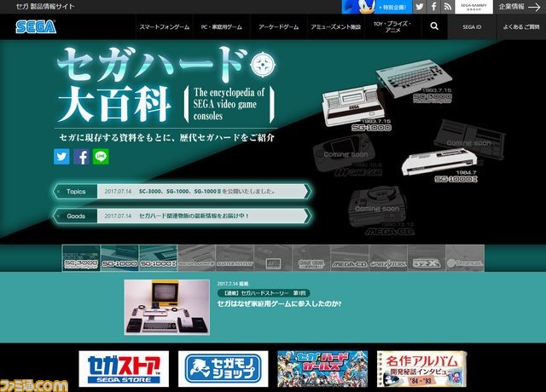Open the Facebook icon in the top bar
Viewport: 546px width, 392px height.
[x=433, y=7]
